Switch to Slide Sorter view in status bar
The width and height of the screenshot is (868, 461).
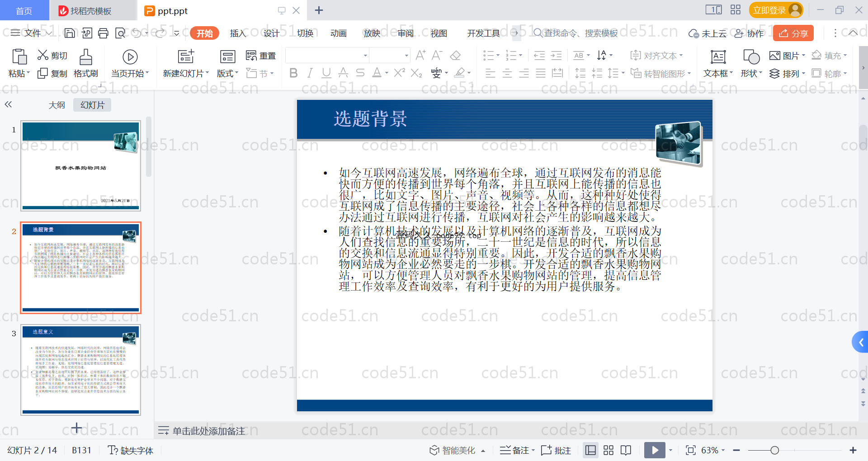tap(609, 450)
